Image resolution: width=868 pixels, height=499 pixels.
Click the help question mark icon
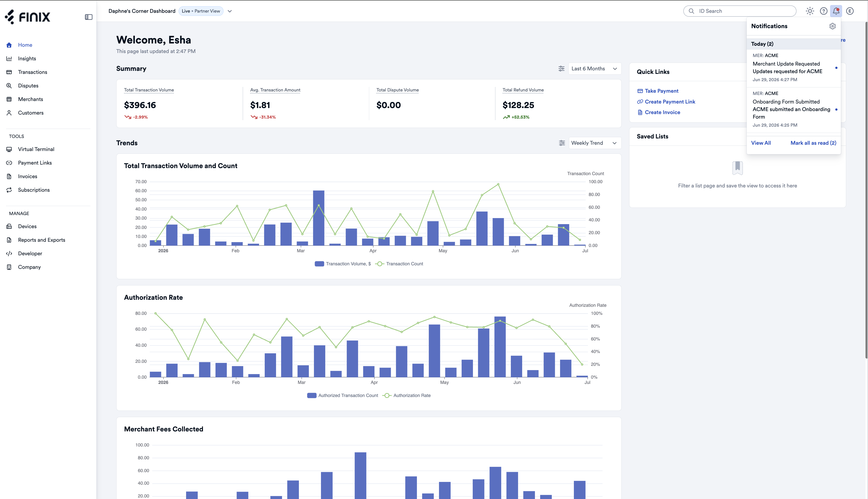(824, 11)
